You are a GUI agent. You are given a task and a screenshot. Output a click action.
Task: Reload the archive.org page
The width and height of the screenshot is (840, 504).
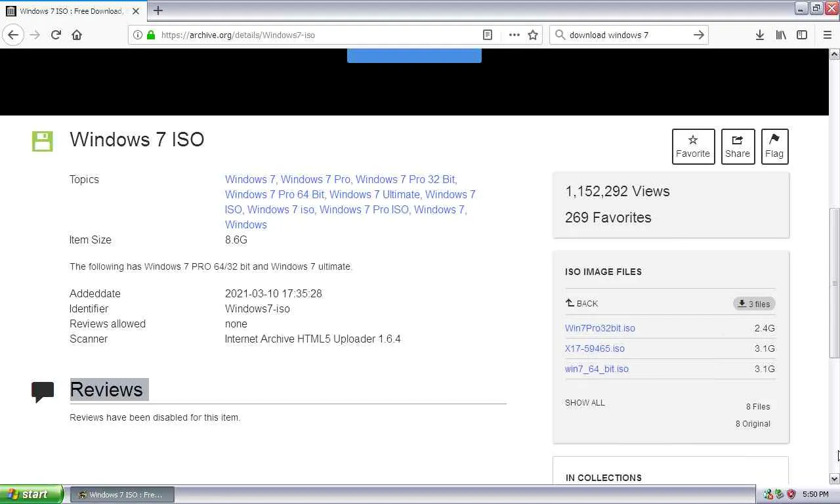(56, 35)
